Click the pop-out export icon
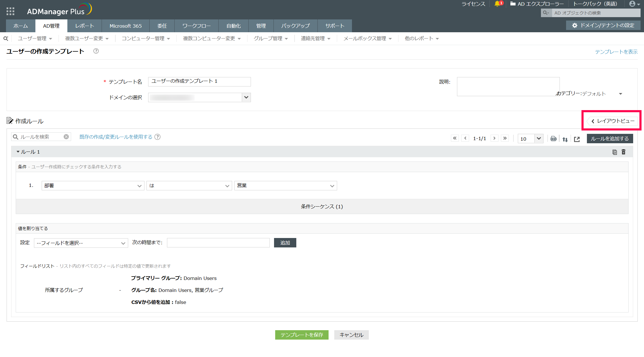Screen dimensions: 644x357 coord(577,139)
